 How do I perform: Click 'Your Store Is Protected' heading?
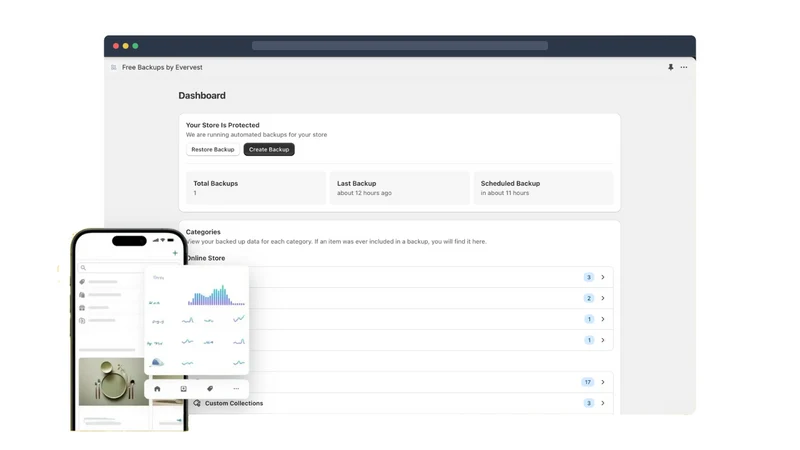point(222,125)
